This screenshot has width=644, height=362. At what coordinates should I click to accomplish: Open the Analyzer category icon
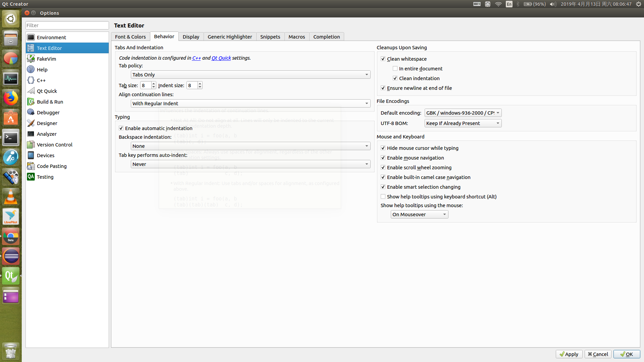click(31, 134)
